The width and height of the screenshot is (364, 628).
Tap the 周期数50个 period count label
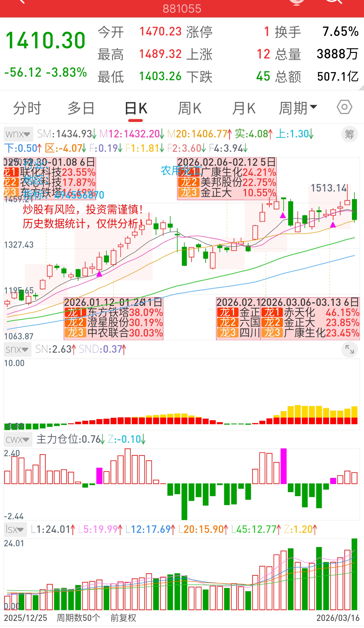pos(78,618)
